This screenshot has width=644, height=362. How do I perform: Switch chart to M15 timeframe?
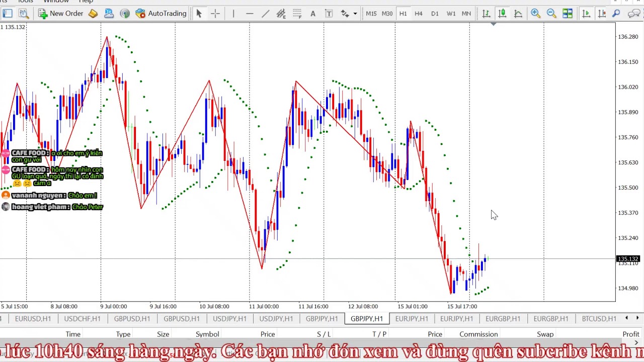371,14
